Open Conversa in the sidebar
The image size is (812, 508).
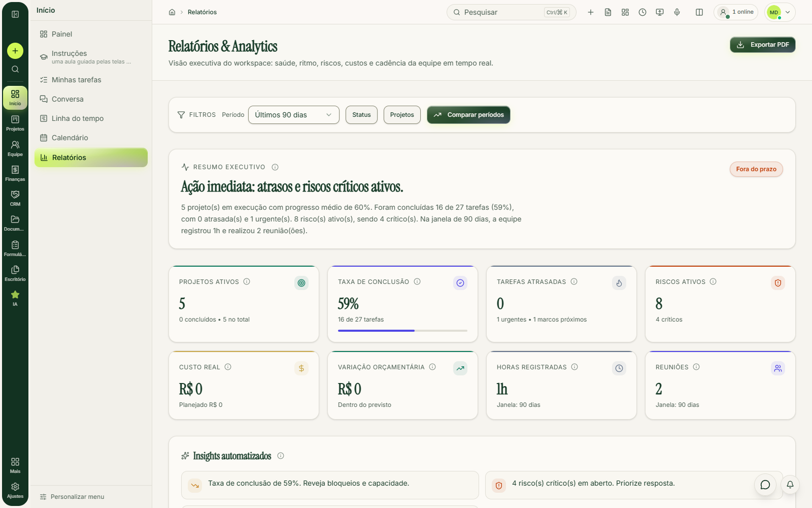point(91,99)
